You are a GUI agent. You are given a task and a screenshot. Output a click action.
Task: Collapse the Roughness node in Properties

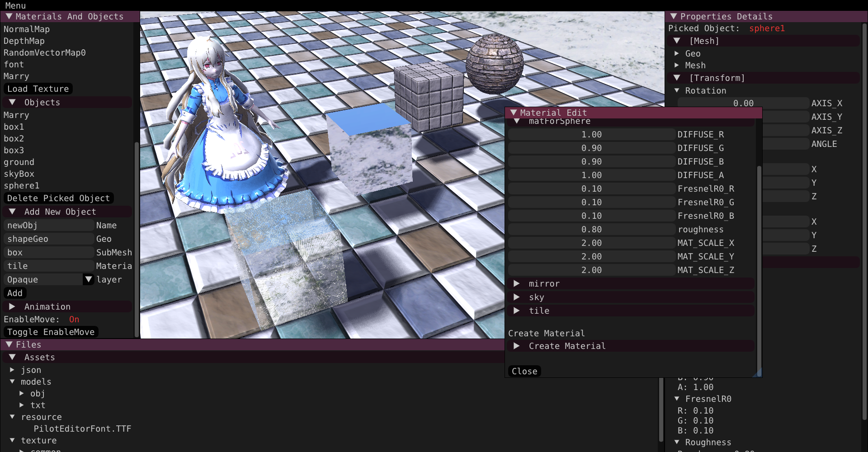[677, 442]
